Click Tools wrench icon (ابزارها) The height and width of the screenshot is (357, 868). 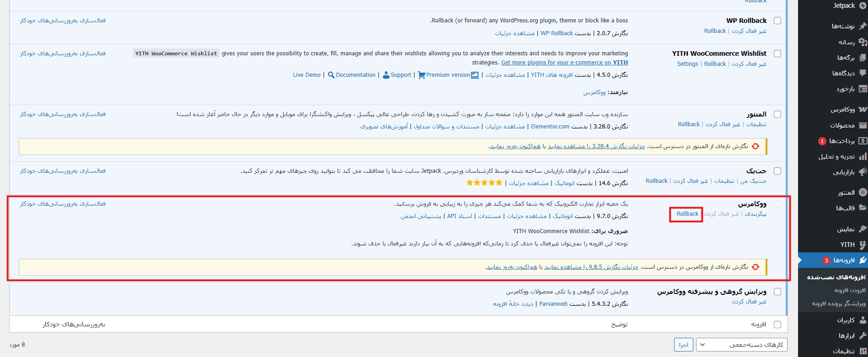(863, 336)
